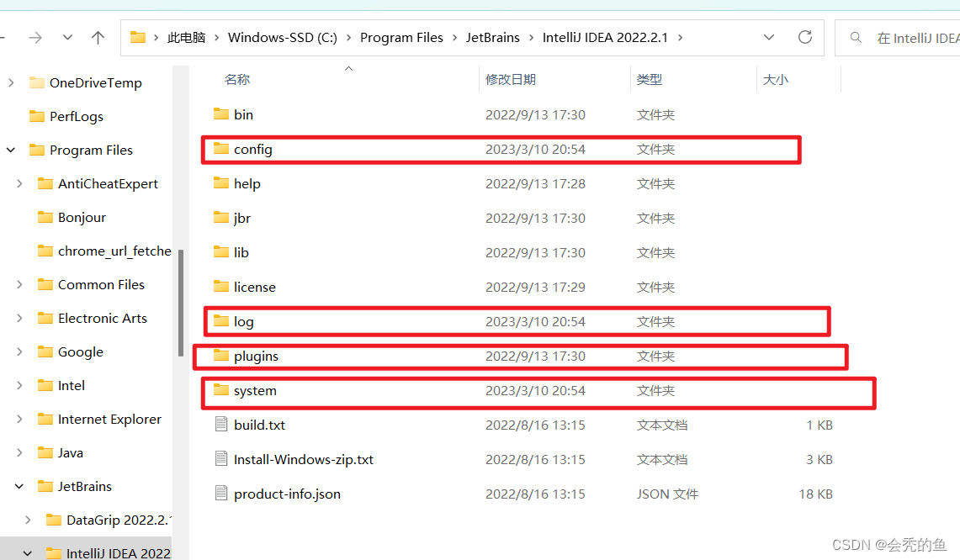Open chevron after JetBrains breadcrumb

[531, 38]
